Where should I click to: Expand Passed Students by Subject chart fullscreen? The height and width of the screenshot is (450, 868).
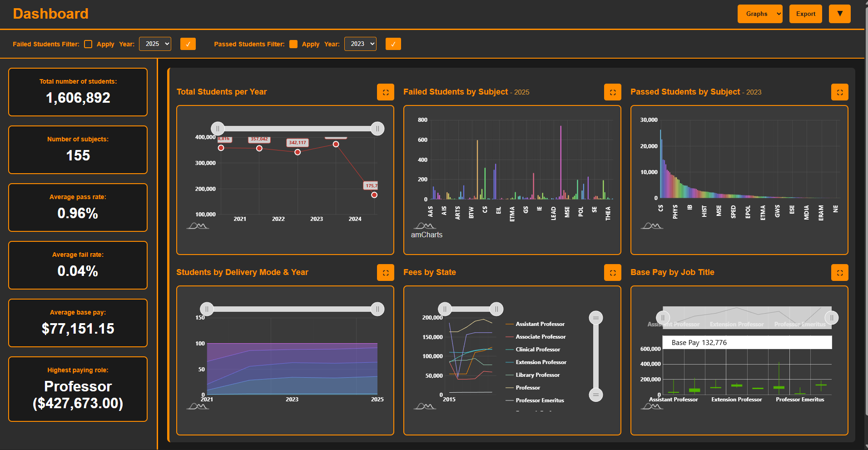[x=839, y=92]
